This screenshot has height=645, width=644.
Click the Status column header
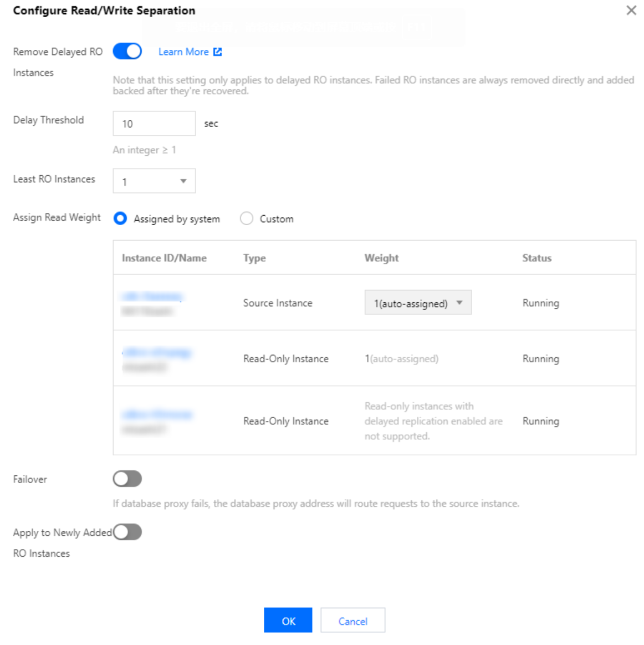coord(536,258)
